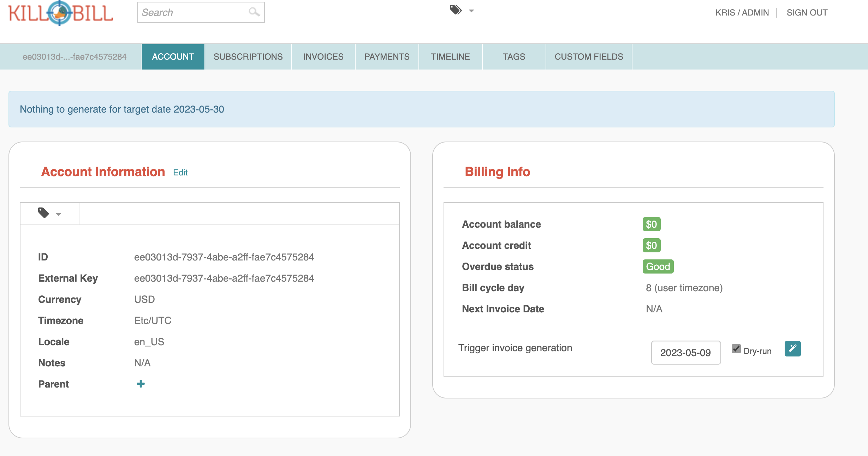
Task: Click the search magnifier icon
Action: (254, 12)
